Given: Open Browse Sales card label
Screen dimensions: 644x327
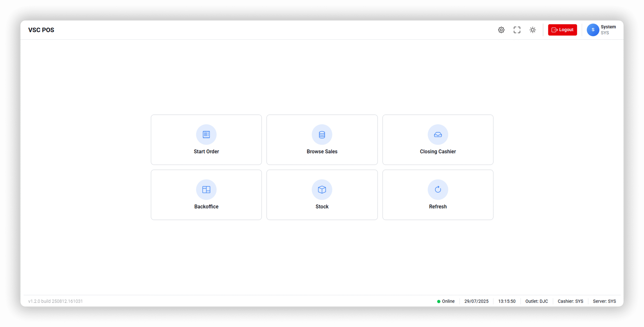Looking at the screenshot, I should 322,151.
